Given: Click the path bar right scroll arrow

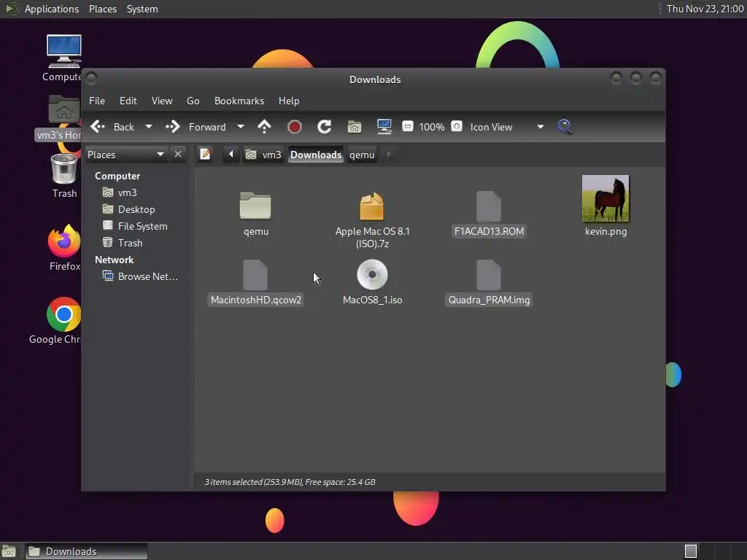Looking at the screenshot, I should point(389,155).
